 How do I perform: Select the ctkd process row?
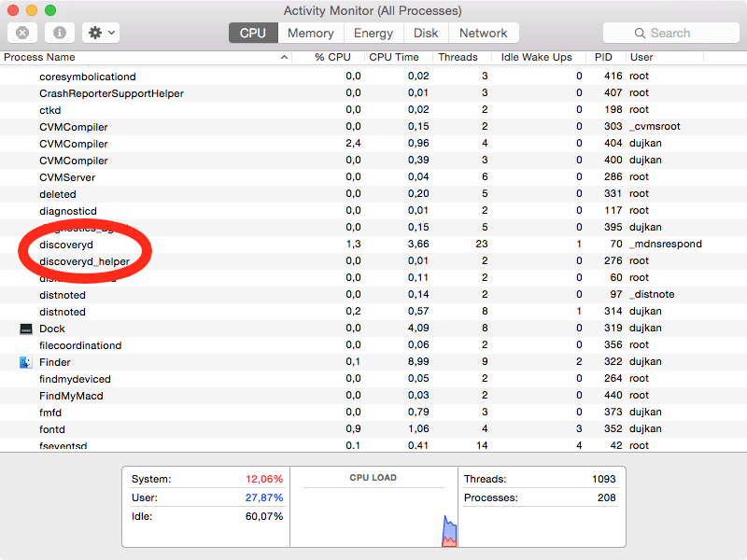(373, 110)
